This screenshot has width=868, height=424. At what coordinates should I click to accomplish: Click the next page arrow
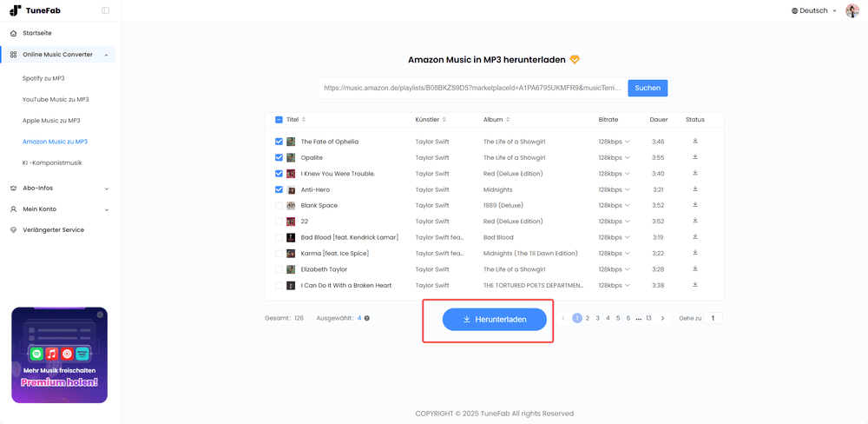[x=662, y=318]
